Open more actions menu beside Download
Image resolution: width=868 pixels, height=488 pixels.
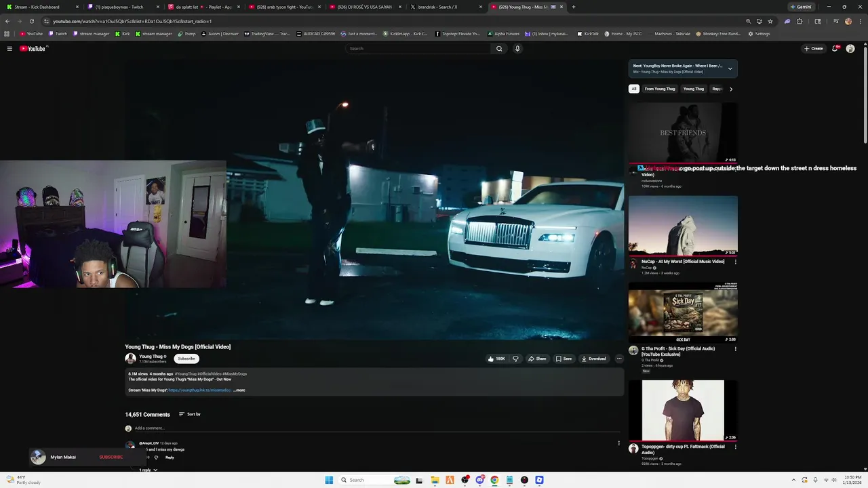point(619,359)
